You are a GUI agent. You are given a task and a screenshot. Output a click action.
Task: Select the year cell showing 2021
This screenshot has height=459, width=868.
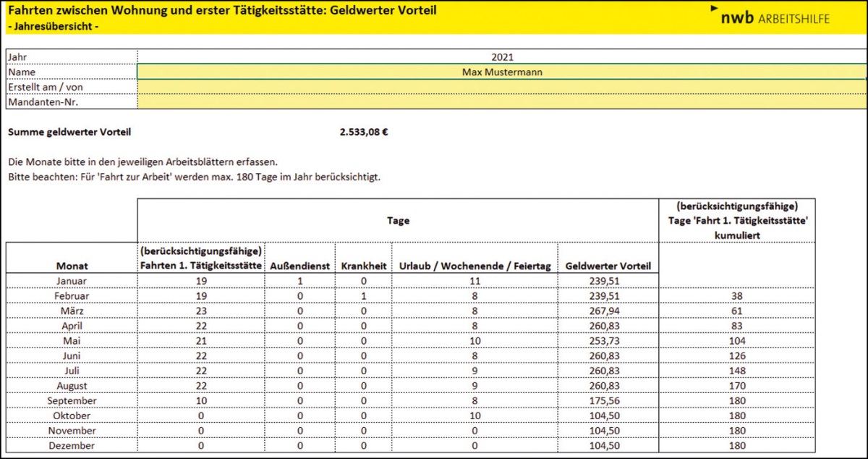point(501,56)
